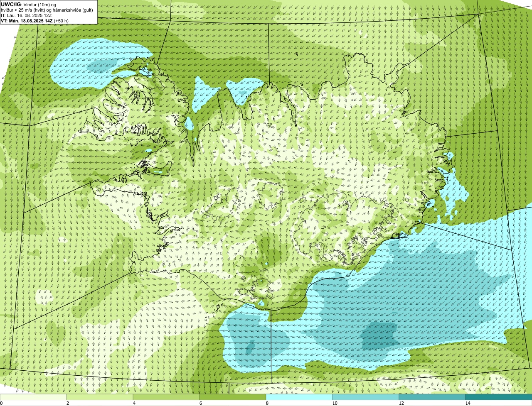Image resolution: width=532 pixels, height=406 pixels.
Task: Click the 12–14 m/s teal legend swatch
Action: [432, 397]
